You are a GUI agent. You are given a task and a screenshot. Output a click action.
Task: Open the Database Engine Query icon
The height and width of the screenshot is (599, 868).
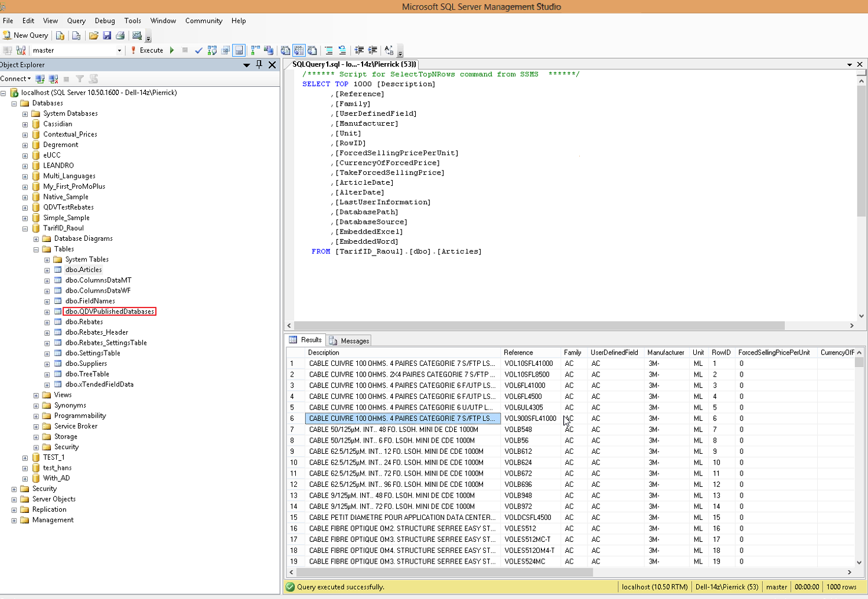(x=60, y=35)
